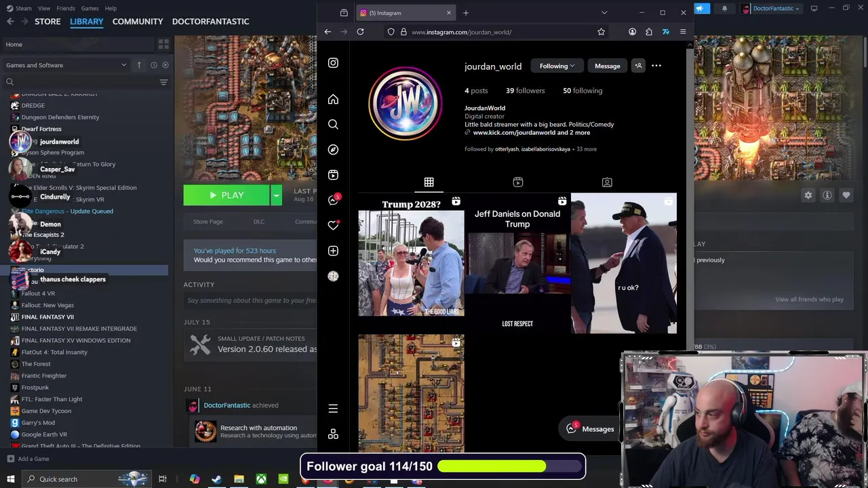Image resolution: width=868 pixels, height=488 pixels.
Task: Click the Instagram logo in sidebar
Action: pos(333,63)
